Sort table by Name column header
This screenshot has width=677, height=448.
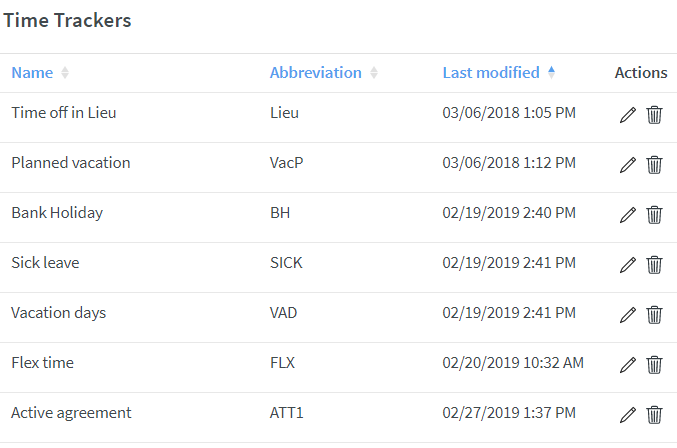(32, 73)
